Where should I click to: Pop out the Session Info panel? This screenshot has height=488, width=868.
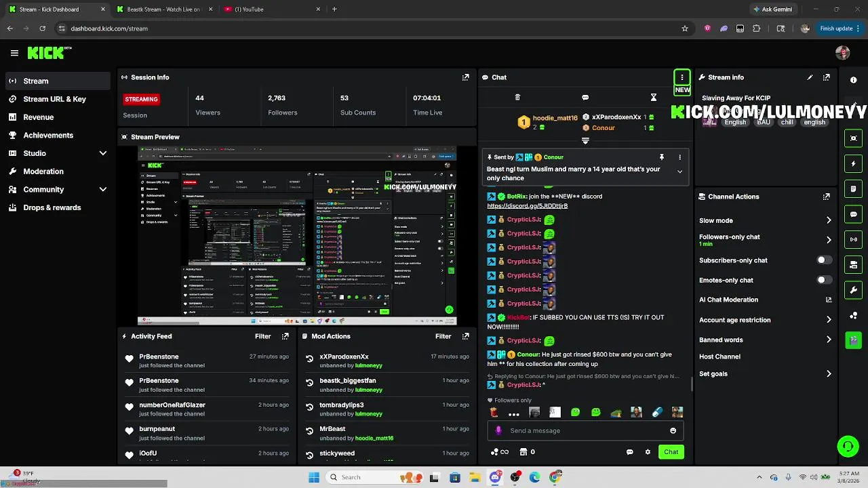[465, 77]
